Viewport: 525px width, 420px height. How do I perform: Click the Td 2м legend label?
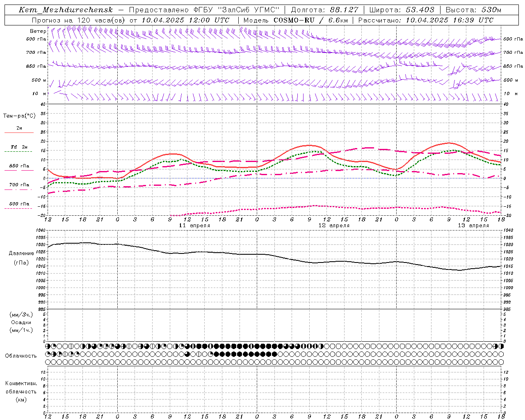click(19, 146)
